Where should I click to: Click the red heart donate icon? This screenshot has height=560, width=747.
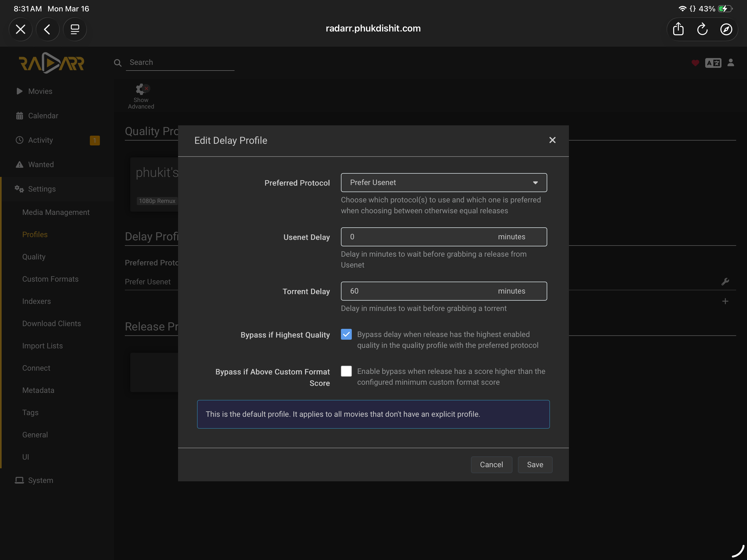pos(695,63)
